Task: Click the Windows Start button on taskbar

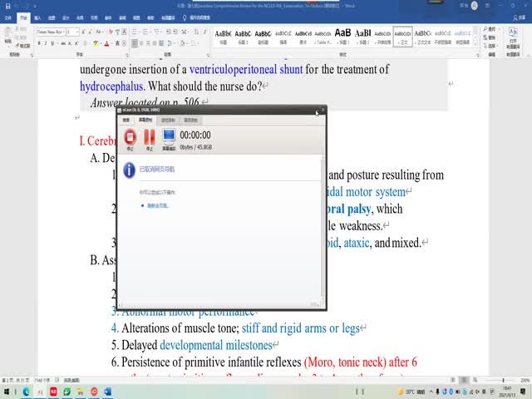Action: tap(7, 391)
